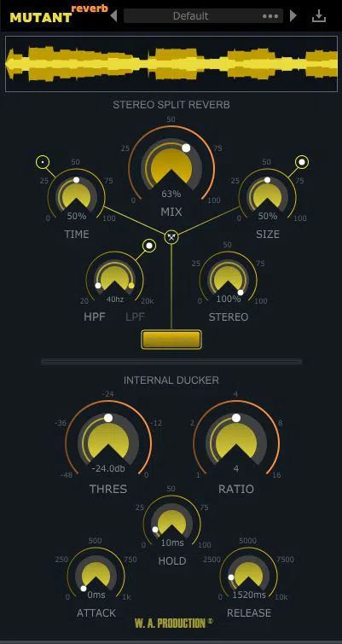
Task: Select the HPF filter label
Action: [95, 316]
